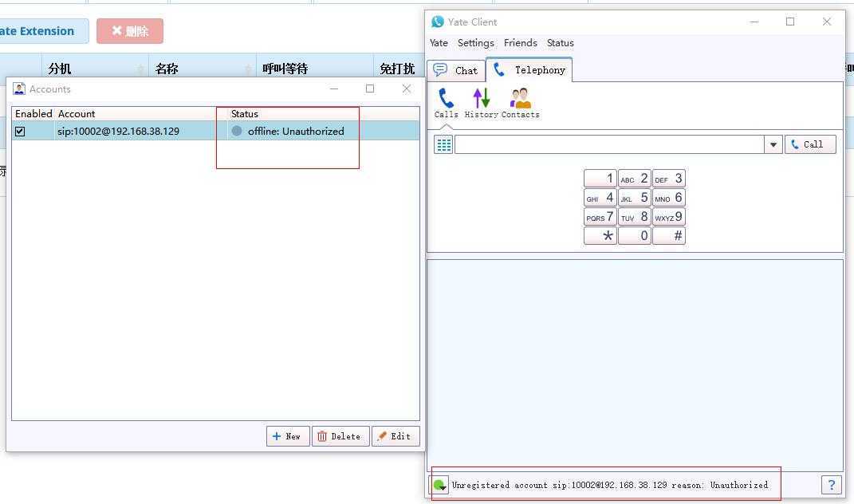Open the Status menu
Image resolution: width=854 pixels, height=504 pixels.
point(560,43)
